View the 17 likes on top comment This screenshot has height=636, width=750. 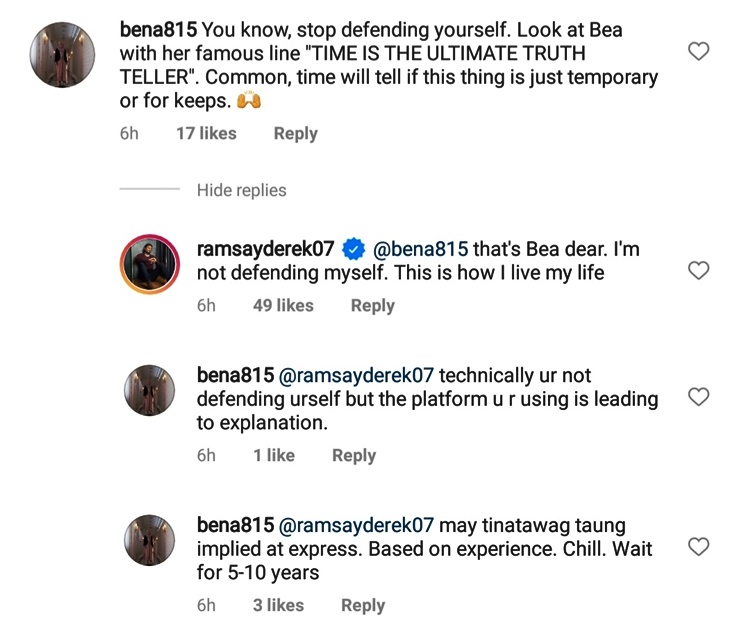click(206, 133)
